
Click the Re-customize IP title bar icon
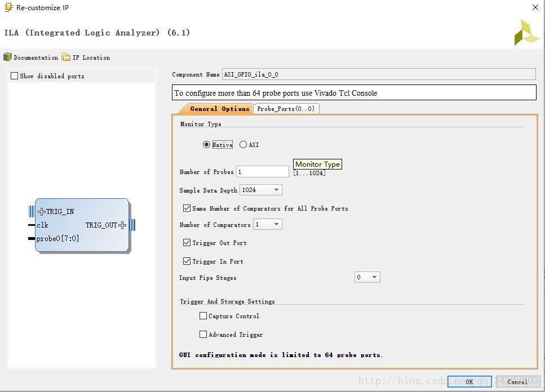click(8, 7)
